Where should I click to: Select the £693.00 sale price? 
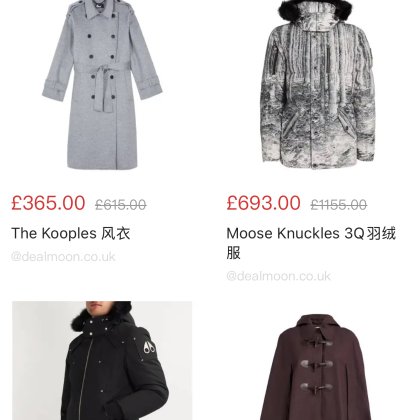pyautogui.click(x=264, y=203)
